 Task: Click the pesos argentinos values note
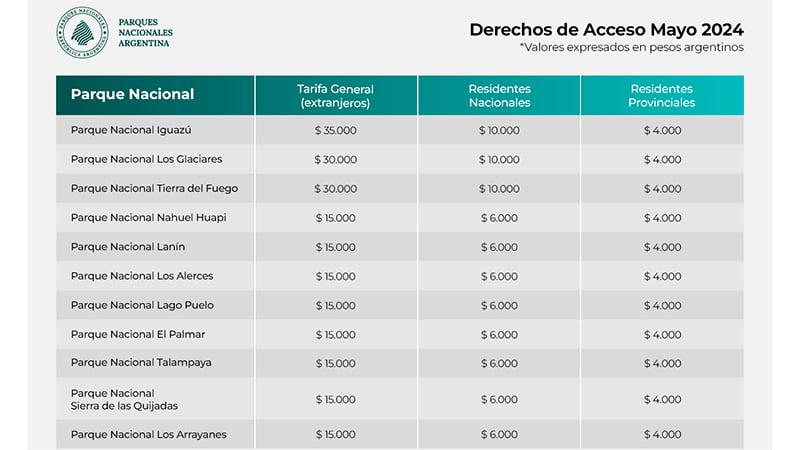pyautogui.click(x=632, y=47)
